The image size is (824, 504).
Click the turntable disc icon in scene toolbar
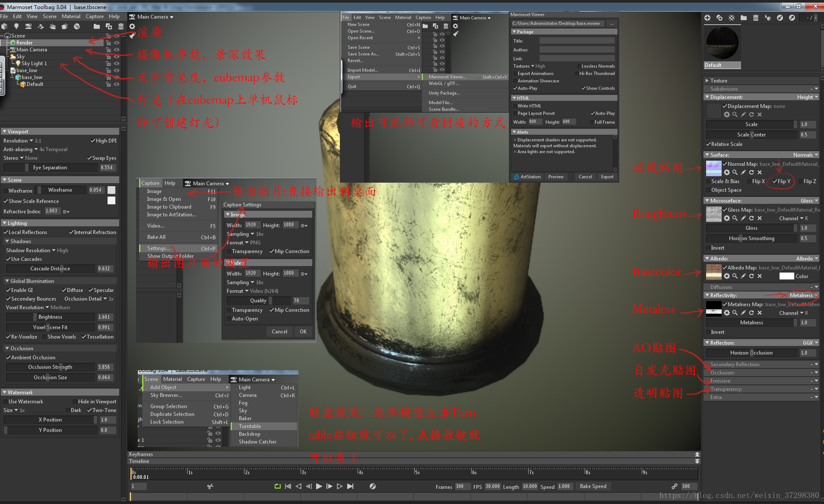[x=77, y=26]
